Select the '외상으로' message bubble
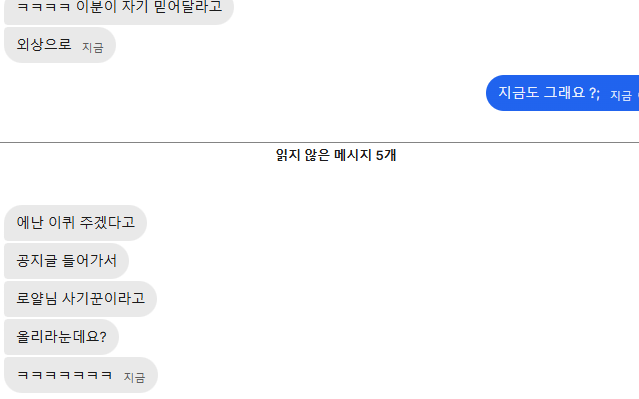This screenshot has width=639, height=399. pos(60,45)
